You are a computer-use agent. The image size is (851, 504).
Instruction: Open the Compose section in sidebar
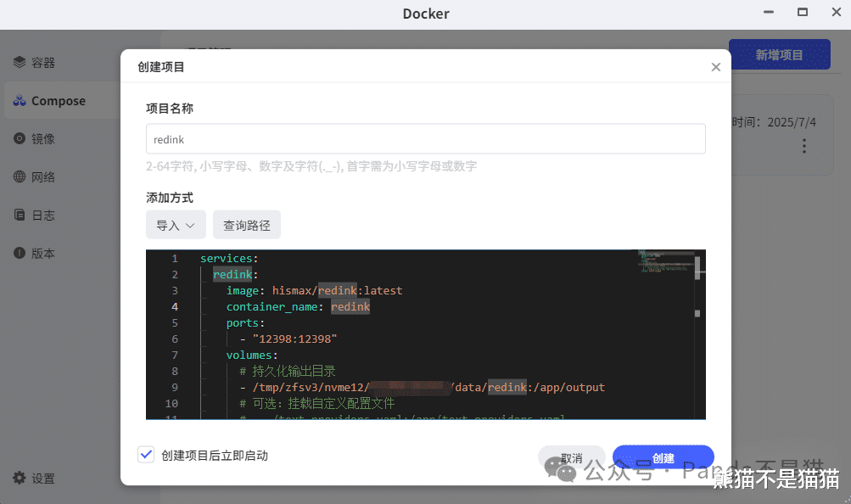[x=59, y=101]
